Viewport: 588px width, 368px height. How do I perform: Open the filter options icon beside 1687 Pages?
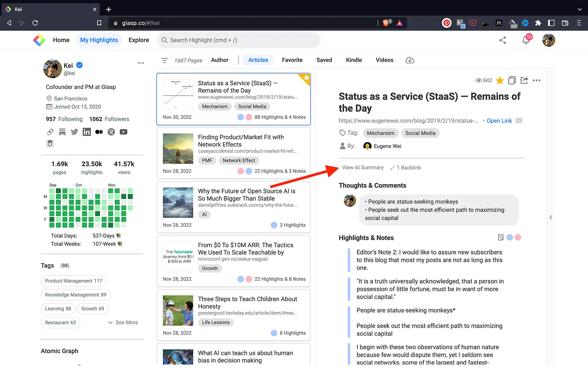pyautogui.click(x=165, y=61)
